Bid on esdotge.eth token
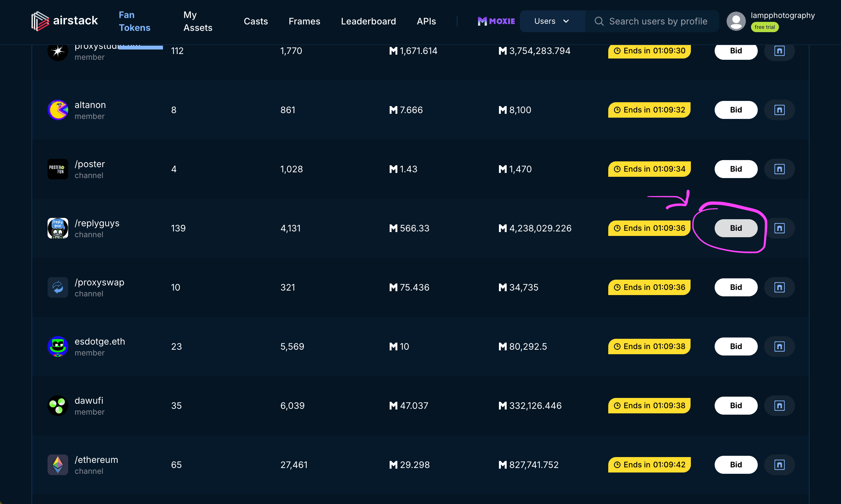Screen dimensions: 841x504 736,346
